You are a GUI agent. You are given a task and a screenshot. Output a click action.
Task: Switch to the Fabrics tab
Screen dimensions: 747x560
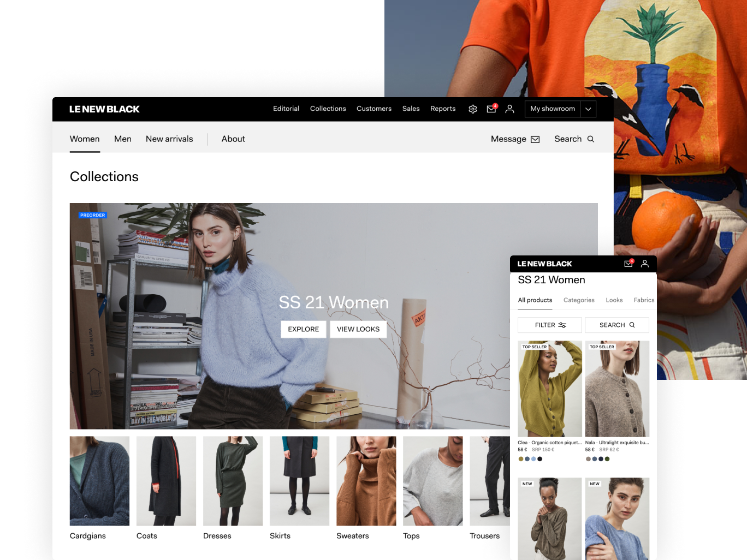[x=644, y=300]
